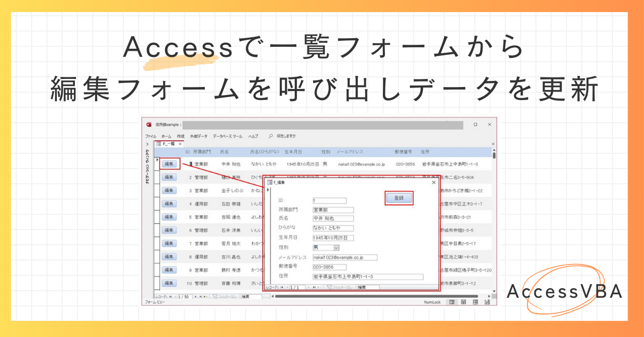Switch to Layout view icon in status bar

[x=474, y=302]
